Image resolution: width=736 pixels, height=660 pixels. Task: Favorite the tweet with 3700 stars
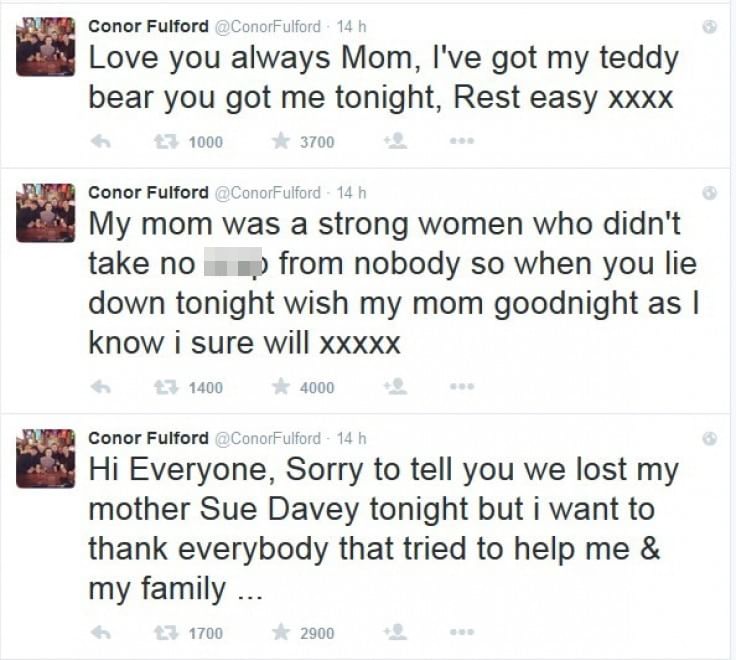coord(281,141)
